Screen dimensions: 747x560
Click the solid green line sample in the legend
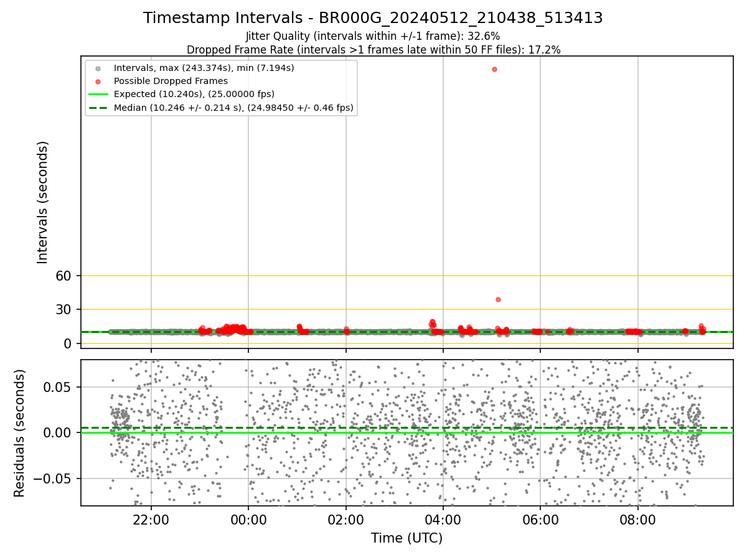pyautogui.click(x=98, y=95)
